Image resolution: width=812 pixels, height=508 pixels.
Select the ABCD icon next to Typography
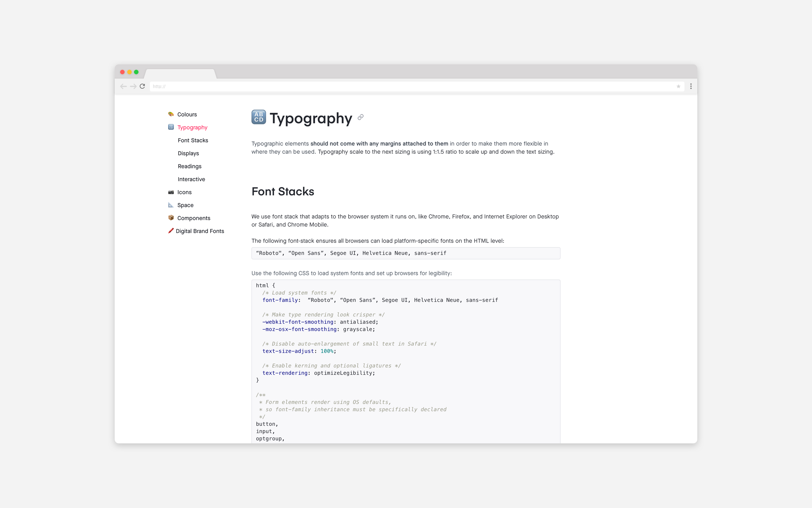tap(171, 127)
